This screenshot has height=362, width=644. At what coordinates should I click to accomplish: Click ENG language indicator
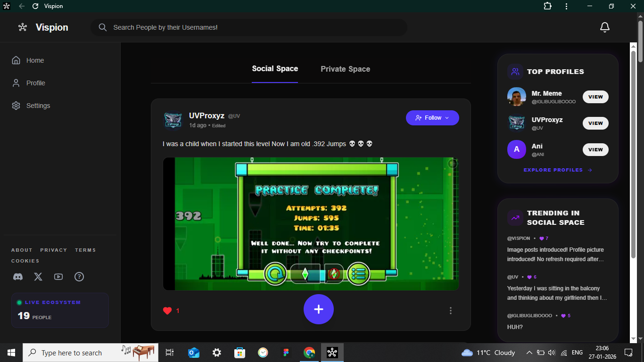pyautogui.click(x=577, y=353)
